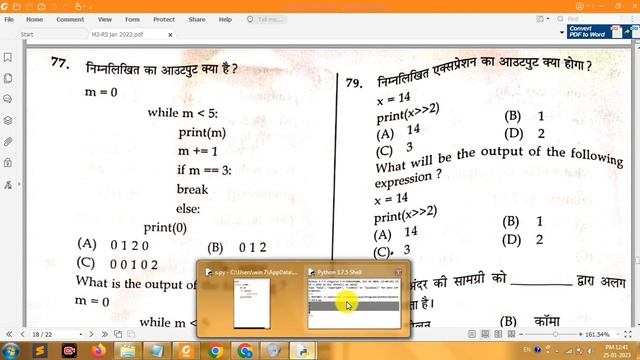The width and height of the screenshot is (640, 360).
Task: Open the Windows Start button
Action: coord(10,351)
